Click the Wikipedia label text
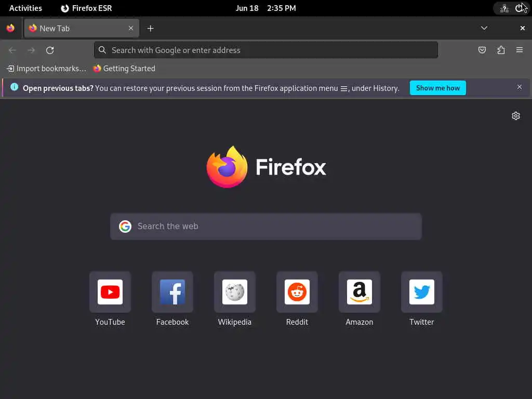The width and height of the screenshot is (532, 399). [x=234, y=322]
